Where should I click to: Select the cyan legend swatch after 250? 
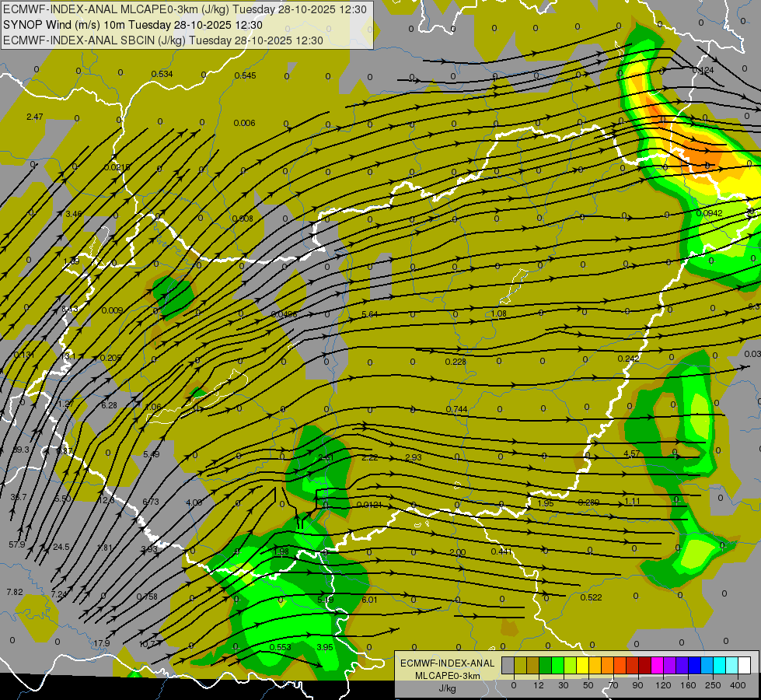(719, 665)
